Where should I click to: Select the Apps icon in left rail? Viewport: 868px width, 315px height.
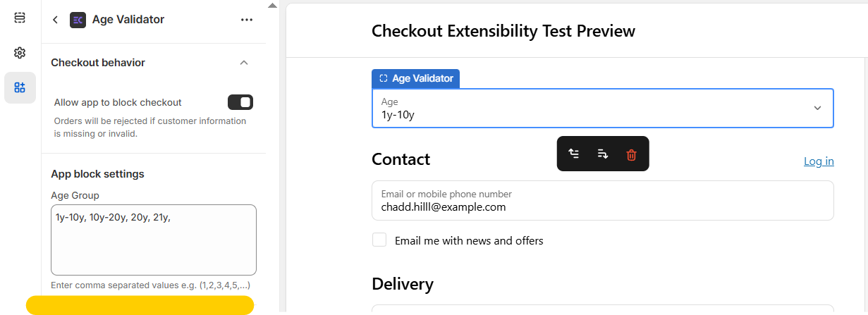pos(20,88)
